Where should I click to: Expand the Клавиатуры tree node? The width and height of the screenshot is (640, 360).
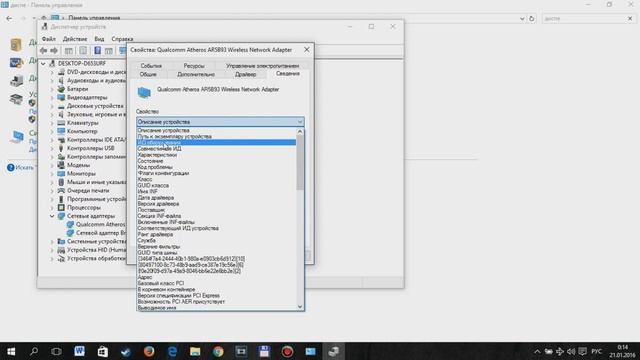(52, 123)
